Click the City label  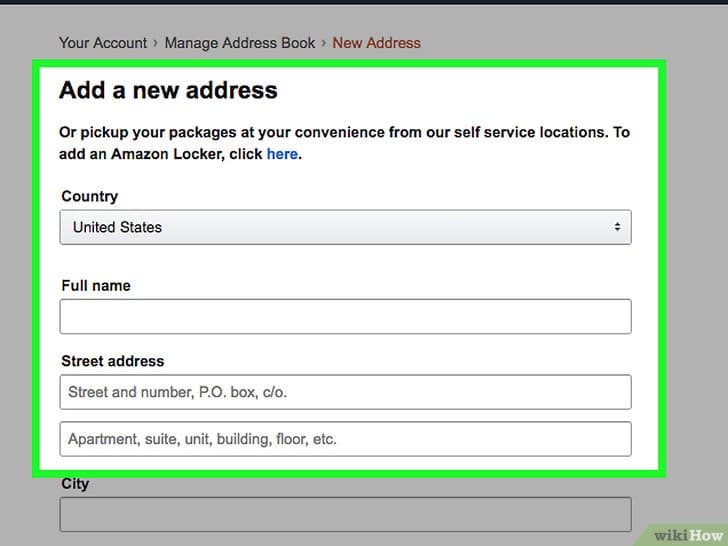pyautogui.click(x=75, y=484)
